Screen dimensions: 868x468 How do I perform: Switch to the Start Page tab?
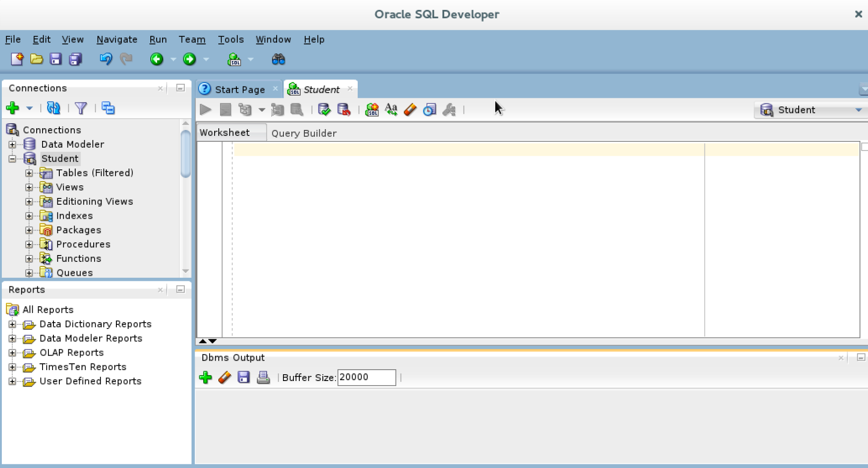(240, 89)
